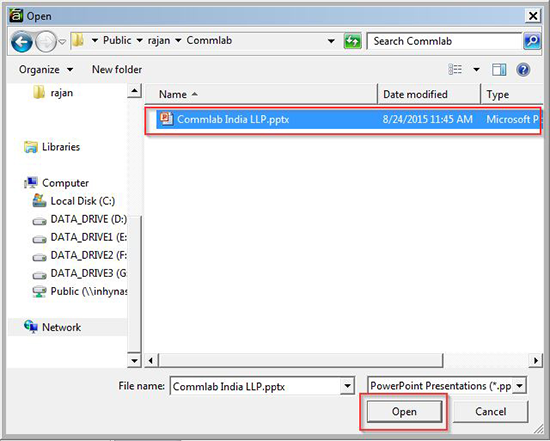Expand the Organize menu
This screenshot has height=441, width=550.
(x=46, y=69)
